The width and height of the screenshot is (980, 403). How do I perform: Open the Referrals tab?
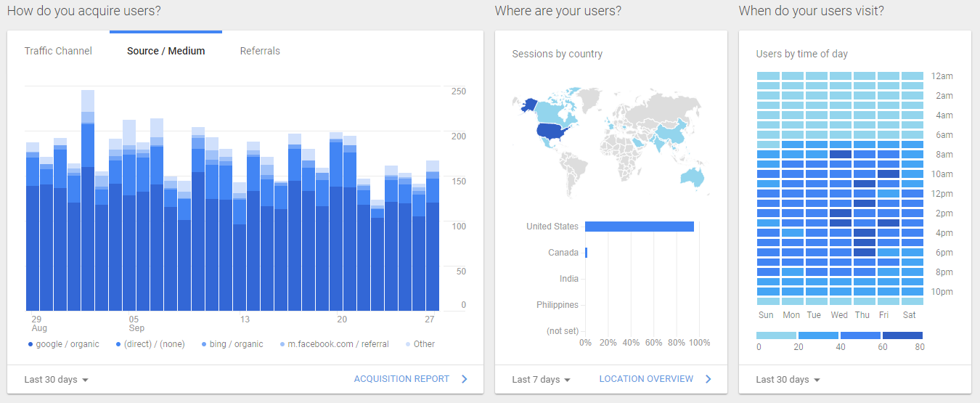[260, 51]
